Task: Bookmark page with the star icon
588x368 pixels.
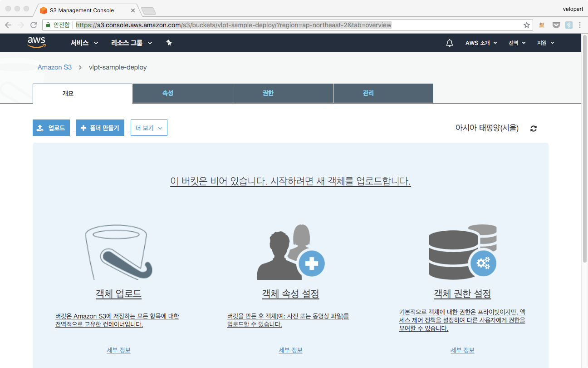Action: 527,25
